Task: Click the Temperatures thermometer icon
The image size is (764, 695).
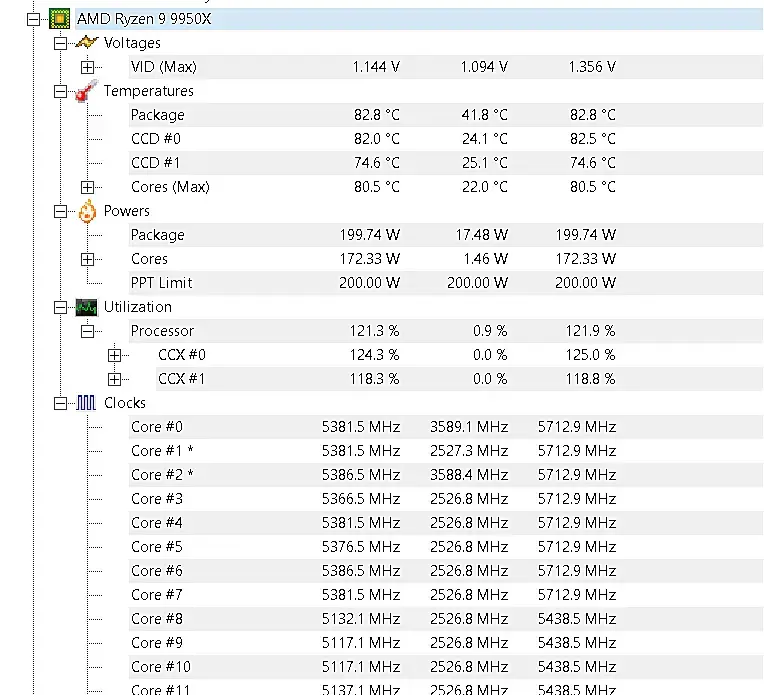Action: 87,91
